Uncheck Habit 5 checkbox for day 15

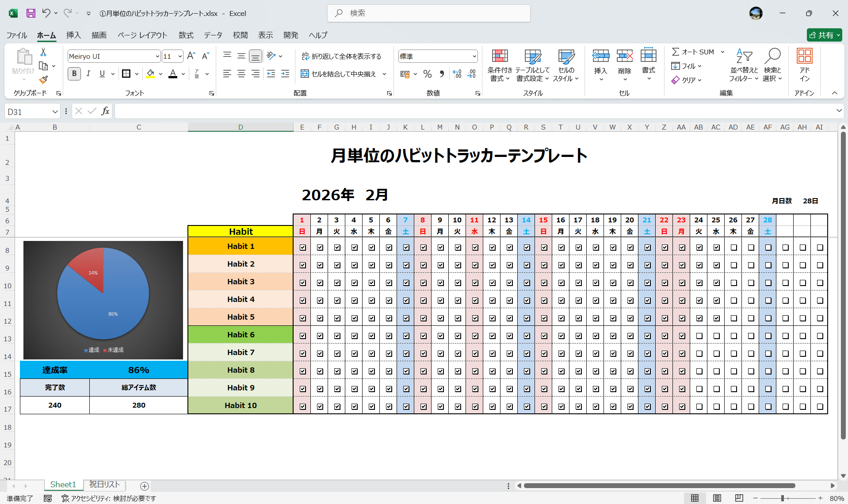click(x=544, y=317)
